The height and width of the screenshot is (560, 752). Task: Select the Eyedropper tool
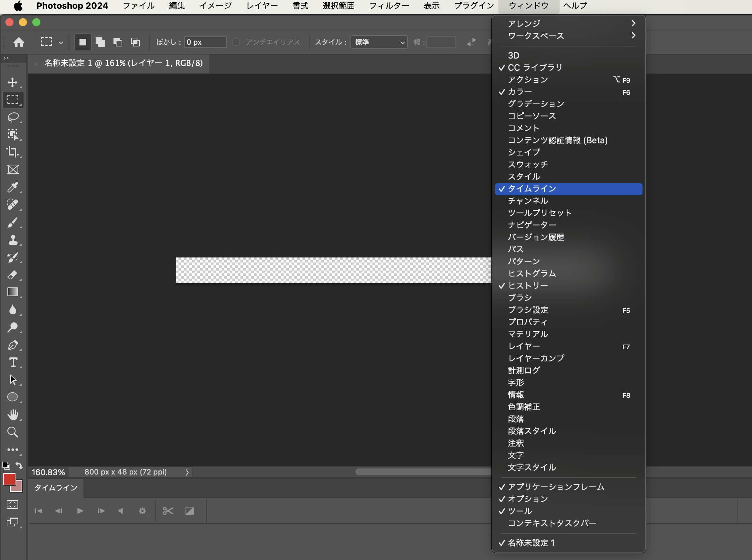13,187
